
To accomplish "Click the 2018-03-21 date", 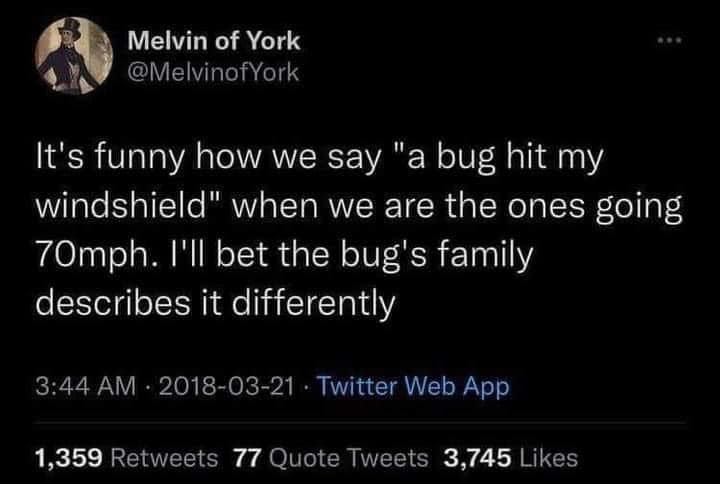I will tap(227, 386).
